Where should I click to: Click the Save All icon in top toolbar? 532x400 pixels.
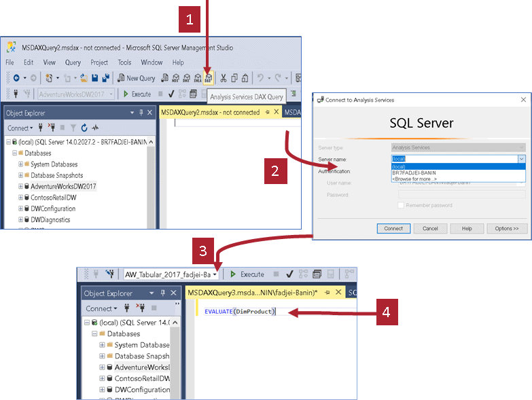coord(106,78)
